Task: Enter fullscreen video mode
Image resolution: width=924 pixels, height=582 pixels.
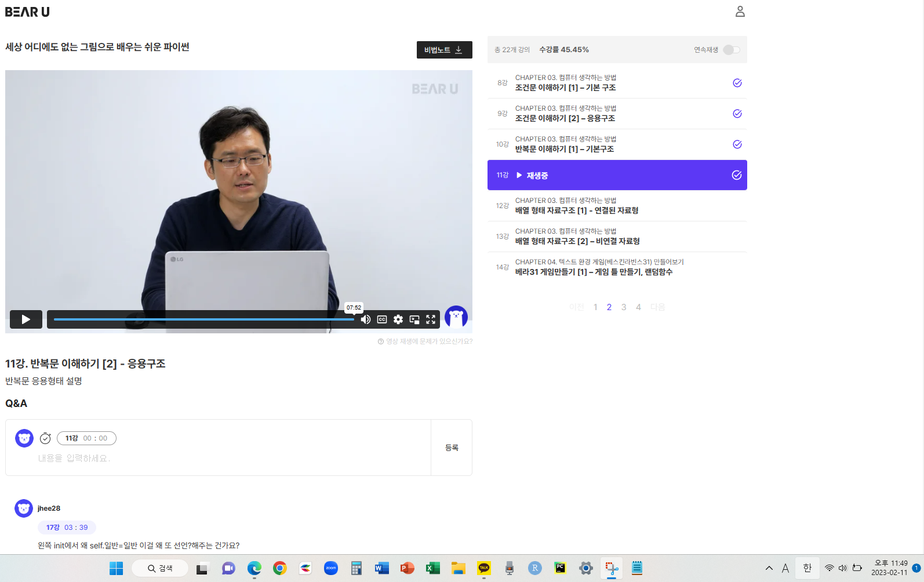Action: pos(431,319)
